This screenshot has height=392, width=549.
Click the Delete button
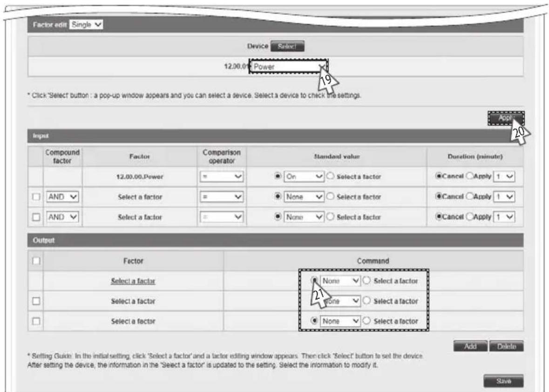coord(506,346)
